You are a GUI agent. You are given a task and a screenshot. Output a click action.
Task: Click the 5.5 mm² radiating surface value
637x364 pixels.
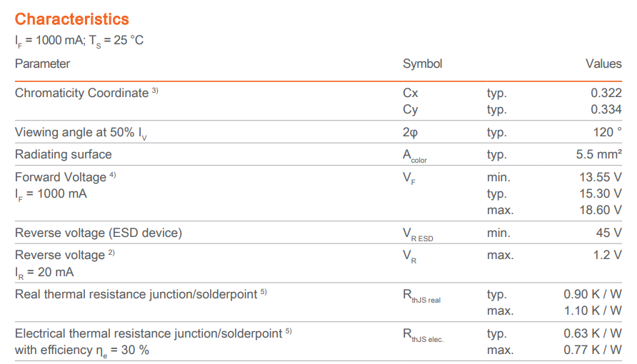click(x=599, y=154)
